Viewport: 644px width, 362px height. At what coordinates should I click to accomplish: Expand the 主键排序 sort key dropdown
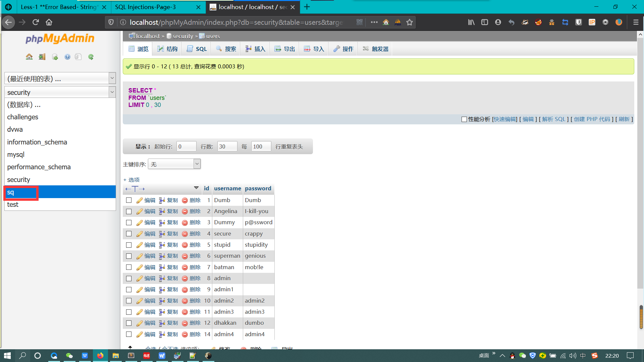[174, 164]
